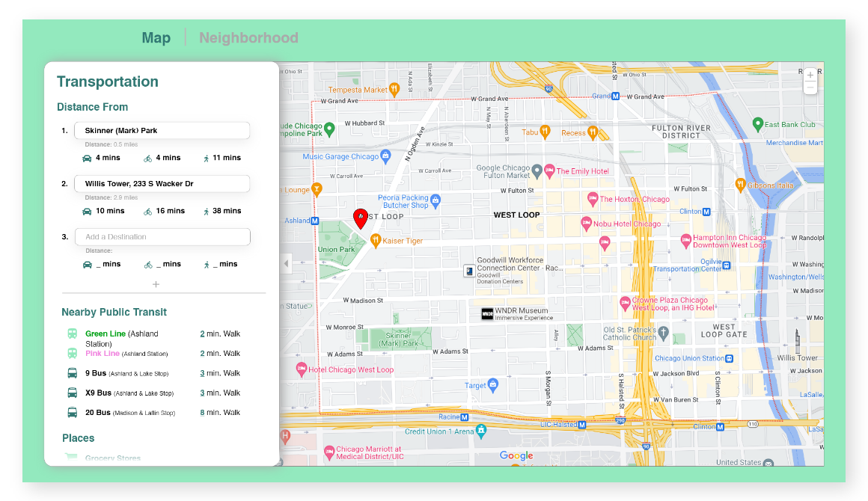Click walking icon for 11 mins
The height and width of the screenshot is (501, 868).
click(x=206, y=159)
